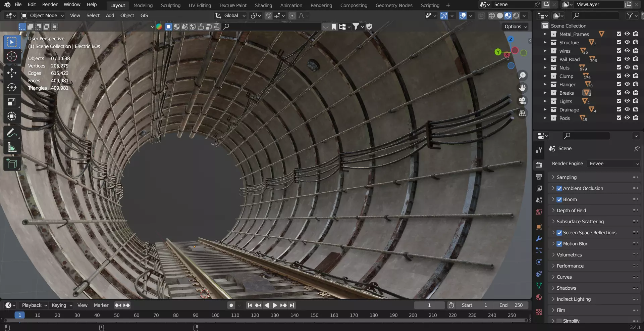Play the animation forward
The height and width of the screenshot is (331, 644).
(275, 305)
